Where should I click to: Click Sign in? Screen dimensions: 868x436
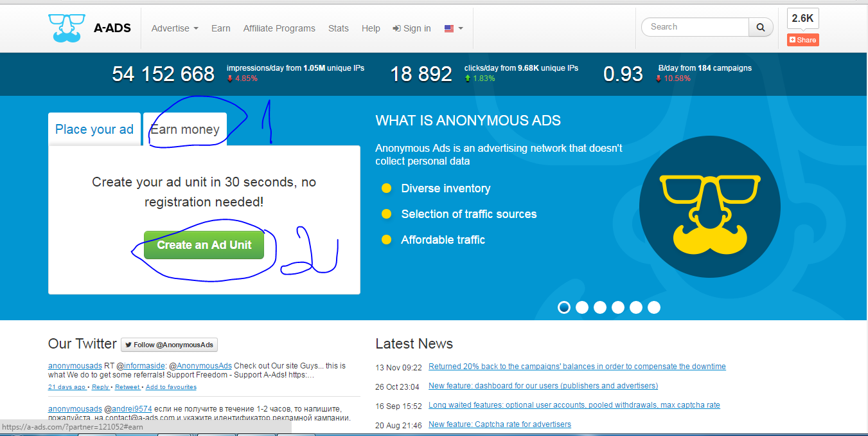[x=412, y=28]
